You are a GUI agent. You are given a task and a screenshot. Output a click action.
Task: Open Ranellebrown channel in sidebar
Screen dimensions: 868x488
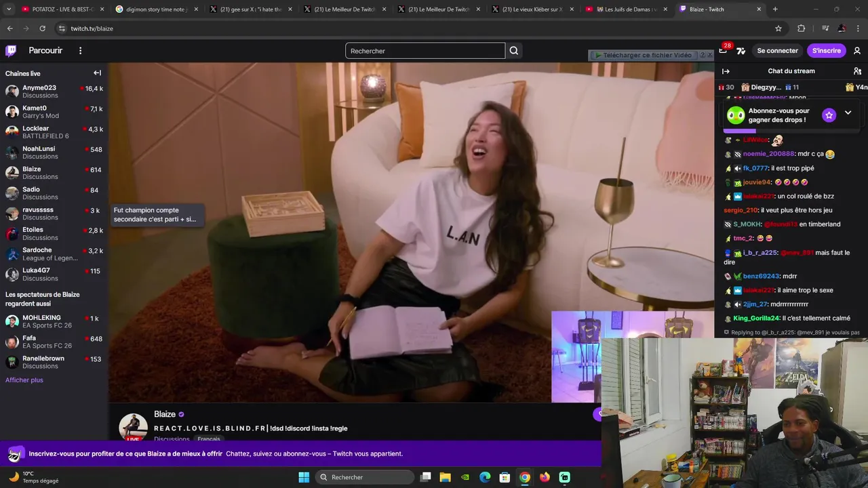pyautogui.click(x=54, y=362)
